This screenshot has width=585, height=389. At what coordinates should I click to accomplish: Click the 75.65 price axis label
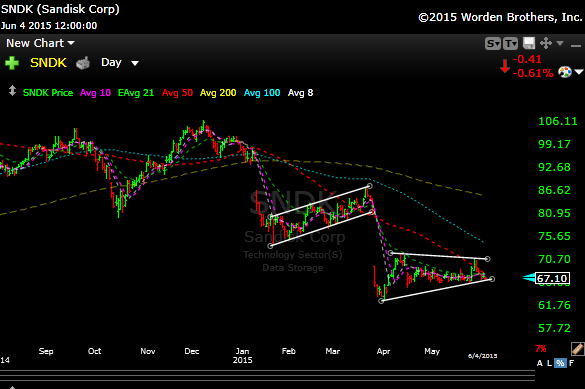(x=554, y=236)
